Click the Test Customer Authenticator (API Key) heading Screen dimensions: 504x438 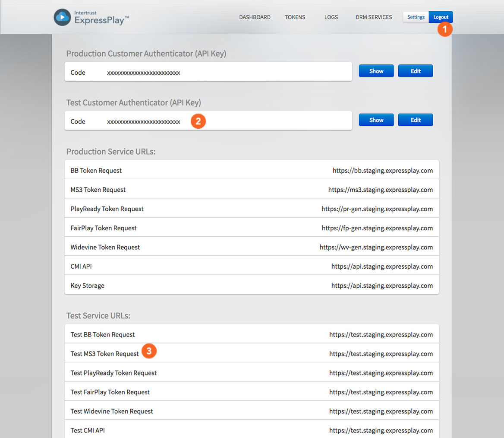[134, 103]
